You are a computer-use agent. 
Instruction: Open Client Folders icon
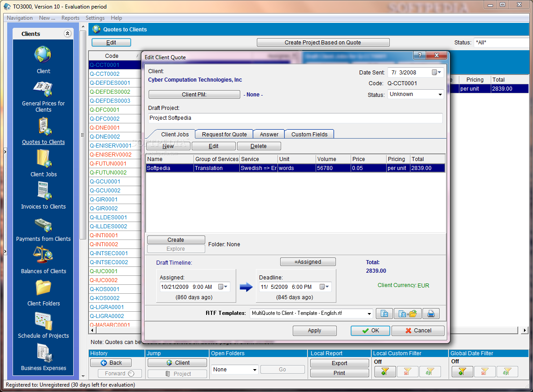43,287
